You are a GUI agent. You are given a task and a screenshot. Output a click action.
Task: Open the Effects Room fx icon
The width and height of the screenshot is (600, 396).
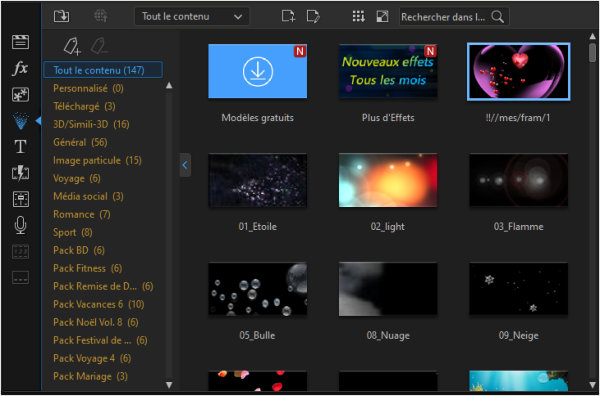tap(20, 69)
